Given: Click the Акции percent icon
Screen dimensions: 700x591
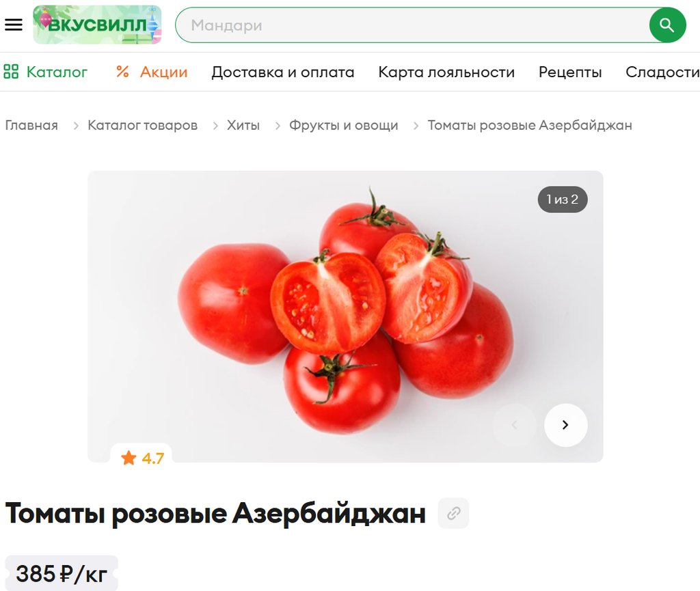Looking at the screenshot, I should [122, 72].
